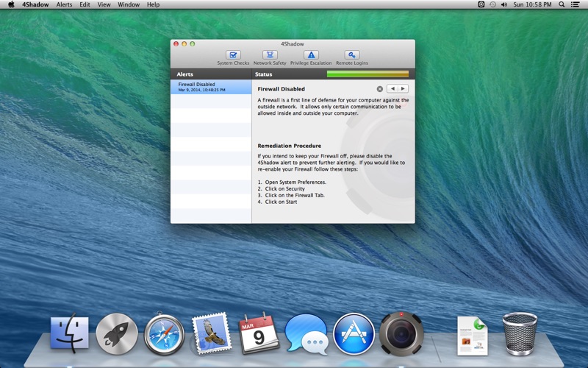Select the Firewall Disabled alert row
The height and width of the screenshot is (368, 588).
tap(211, 87)
